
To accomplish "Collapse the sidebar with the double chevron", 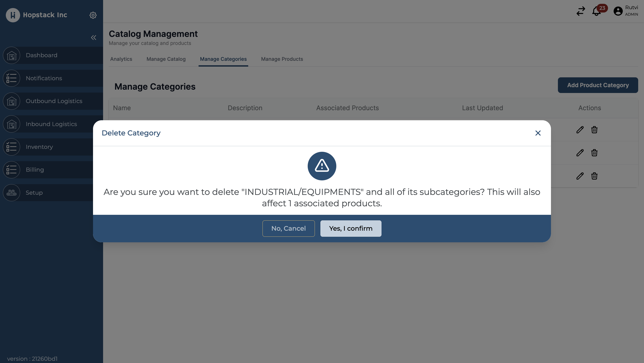I will click(x=93, y=38).
